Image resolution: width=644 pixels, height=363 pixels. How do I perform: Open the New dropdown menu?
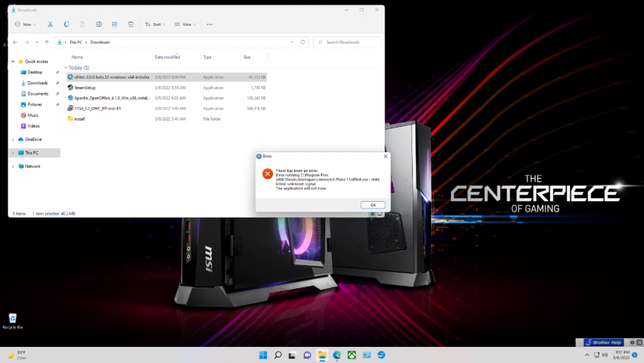pyautogui.click(x=26, y=25)
